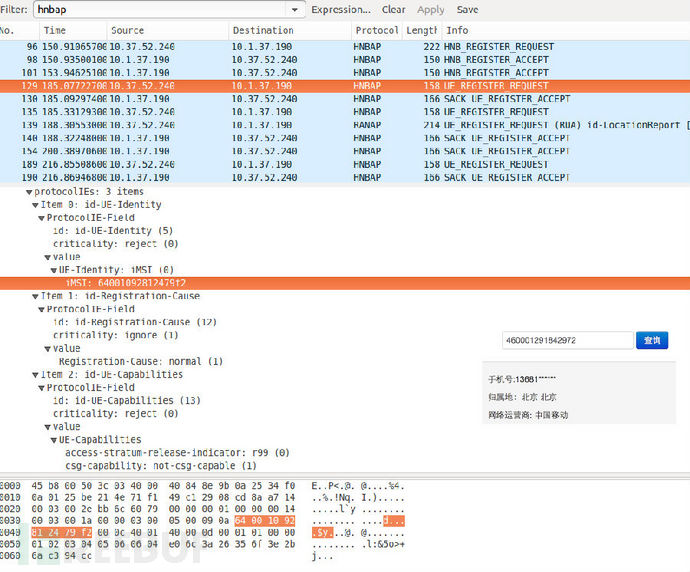Save the current display filter
Viewport: 690px width, 572px height.
pyautogui.click(x=467, y=10)
